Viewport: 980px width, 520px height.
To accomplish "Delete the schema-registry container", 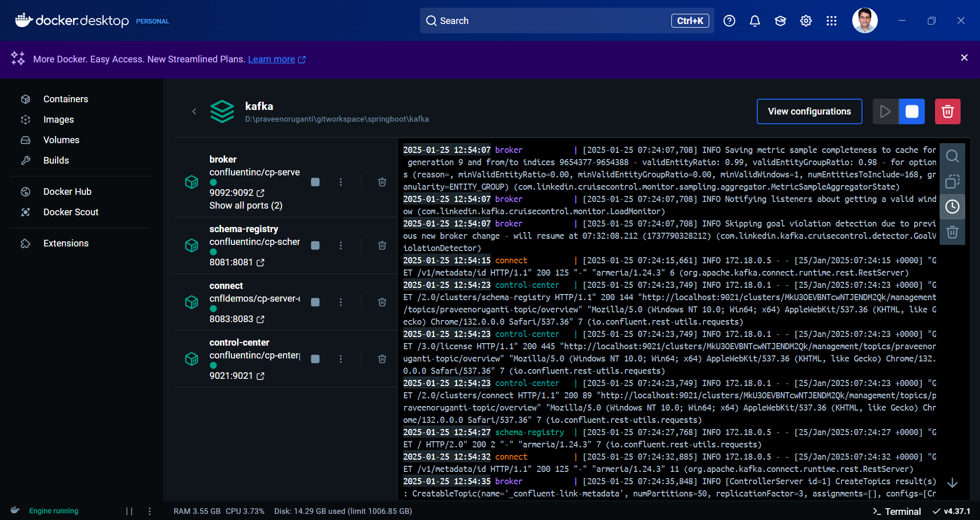I will click(382, 245).
